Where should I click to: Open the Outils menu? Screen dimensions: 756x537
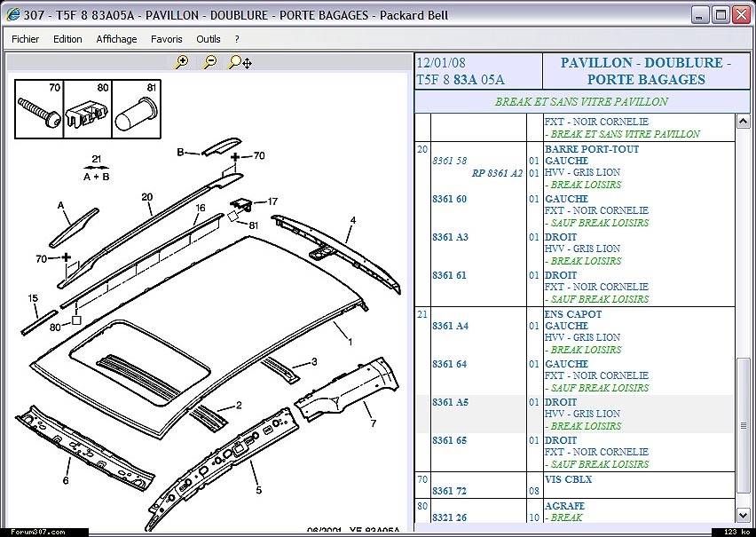(209, 39)
